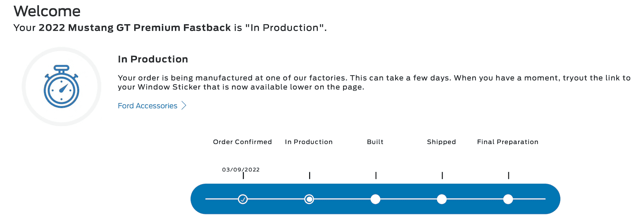Click the 2022 Mustang GT Premium Fastback text

point(135,28)
